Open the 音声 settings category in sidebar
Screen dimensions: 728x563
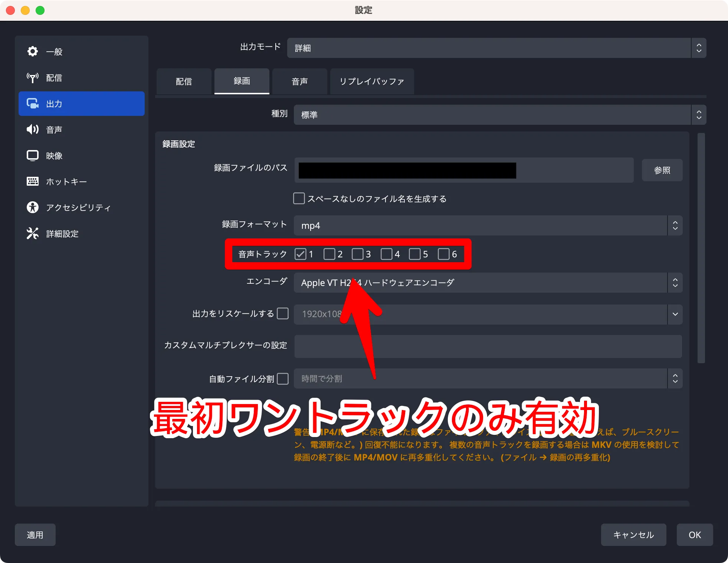click(x=82, y=130)
